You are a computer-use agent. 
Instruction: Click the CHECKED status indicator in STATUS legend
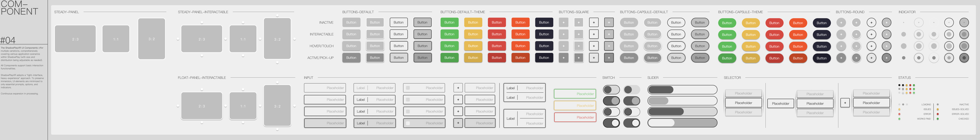coord(937,119)
